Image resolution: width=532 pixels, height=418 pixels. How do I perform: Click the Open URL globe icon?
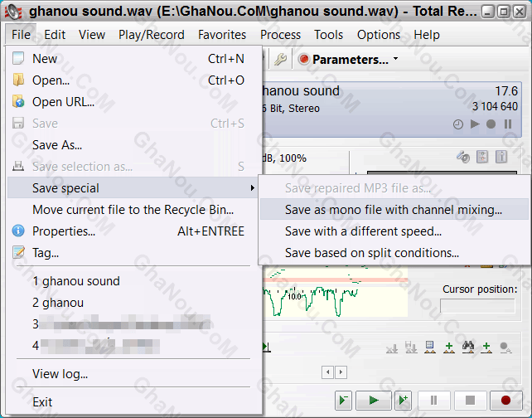click(18, 101)
